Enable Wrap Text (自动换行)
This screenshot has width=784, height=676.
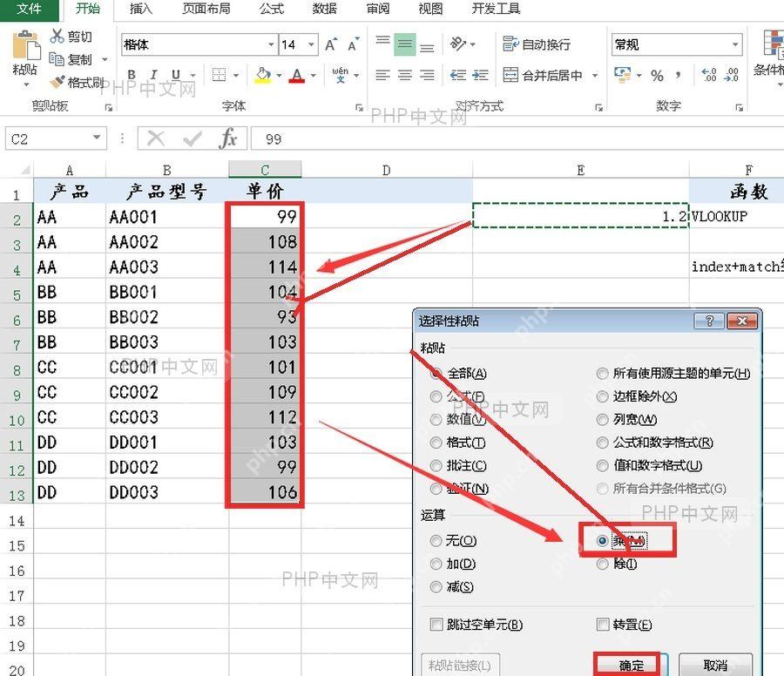pos(537,44)
